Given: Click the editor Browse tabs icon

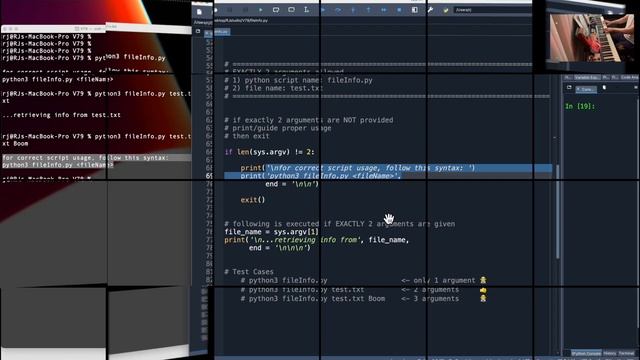Looking at the screenshot, I should [x=198, y=31].
